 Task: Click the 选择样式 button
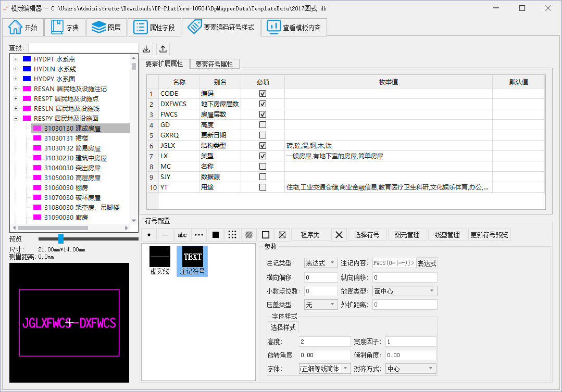pos(283,327)
